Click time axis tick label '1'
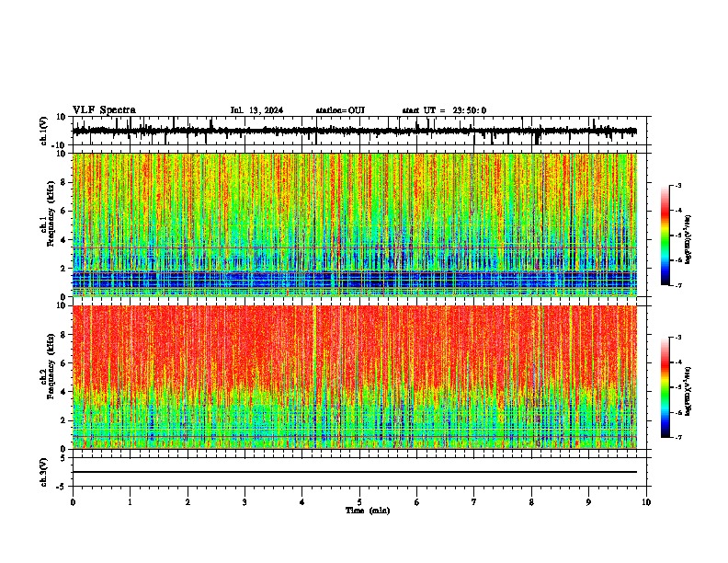Viewport: 728px width, 563px height. 131,502
